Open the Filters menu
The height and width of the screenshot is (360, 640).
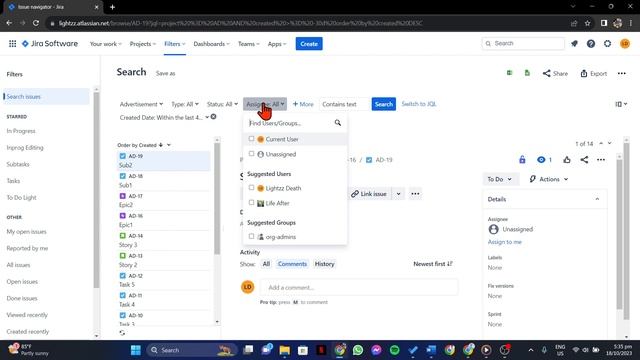tap(175, 44)
